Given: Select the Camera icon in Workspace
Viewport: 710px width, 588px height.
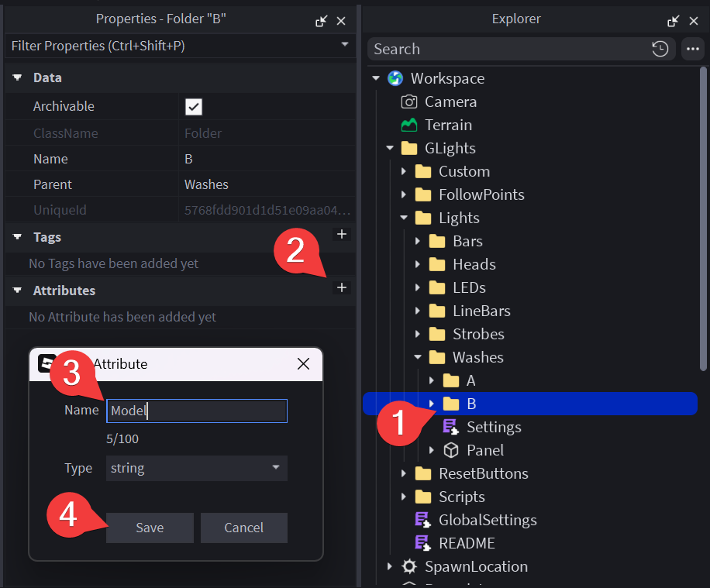Looking at the screenshot, I should click(x=408, y=101).
